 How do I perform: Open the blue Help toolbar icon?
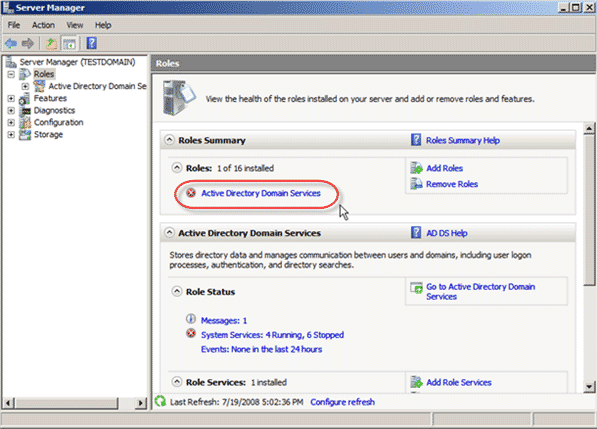(91, 43)
